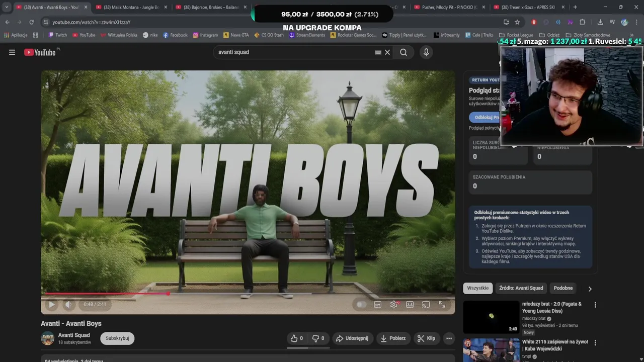Open the młodszy brat 2:0 video thumbnail
The height and width of the screenshot is (362, 644).
pyautogui.click(x=491, y=317)
